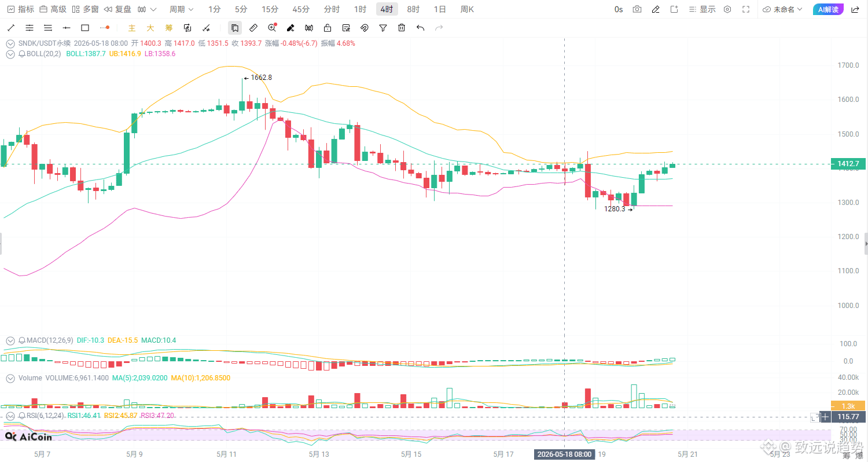Collapse the RSI indicator panel
The image size is (868, 462).
(10, 416)
